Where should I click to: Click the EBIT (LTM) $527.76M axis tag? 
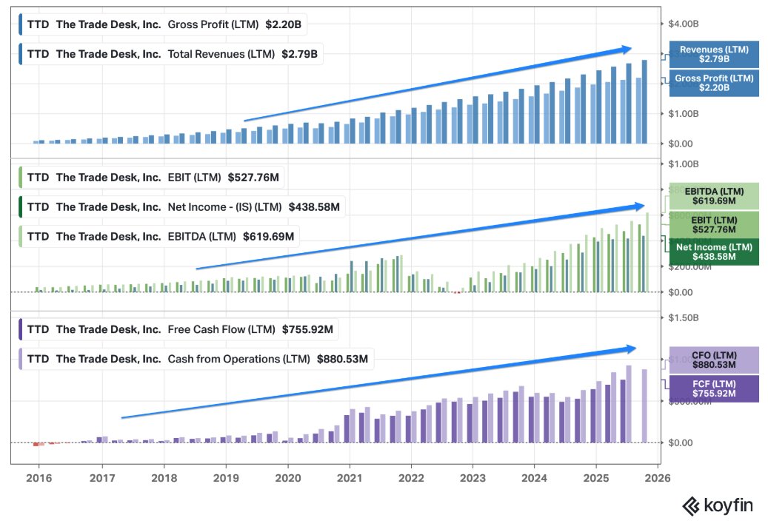pos(714,225)
